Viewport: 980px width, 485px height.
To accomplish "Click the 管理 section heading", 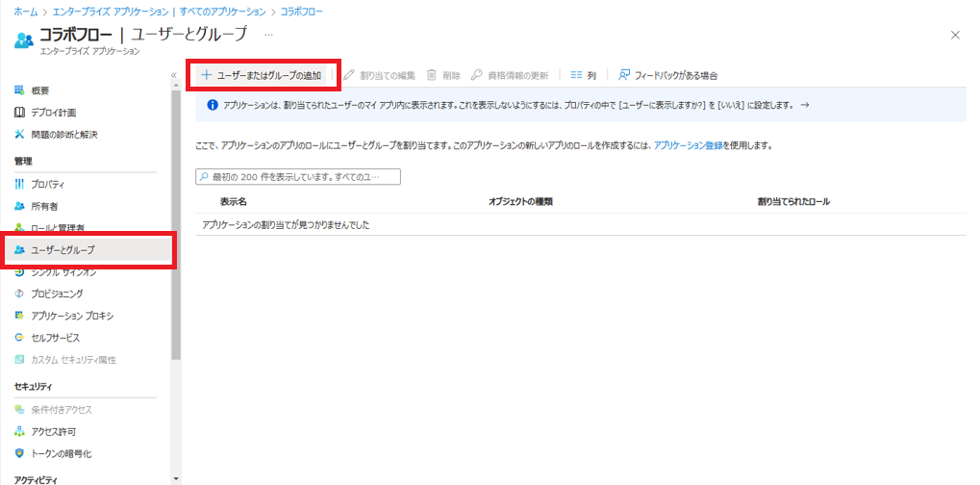I will tap(23, 162).
